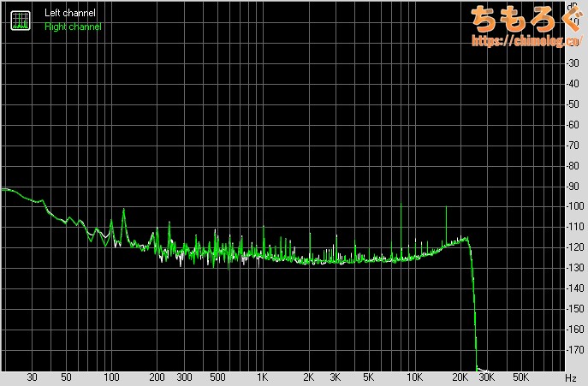588x386 pixels.
Task: Click the 10K frequency tick label
Action: 414,377
